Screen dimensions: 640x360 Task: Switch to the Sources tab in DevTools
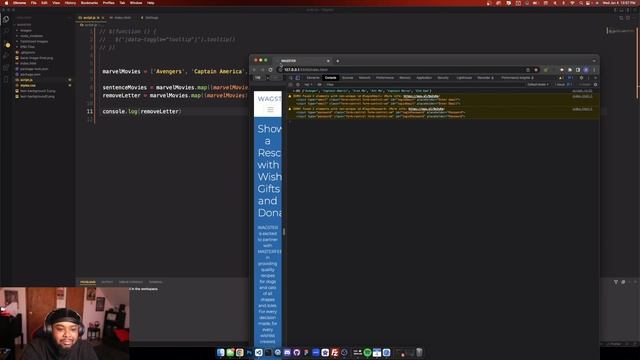[347, 78]
